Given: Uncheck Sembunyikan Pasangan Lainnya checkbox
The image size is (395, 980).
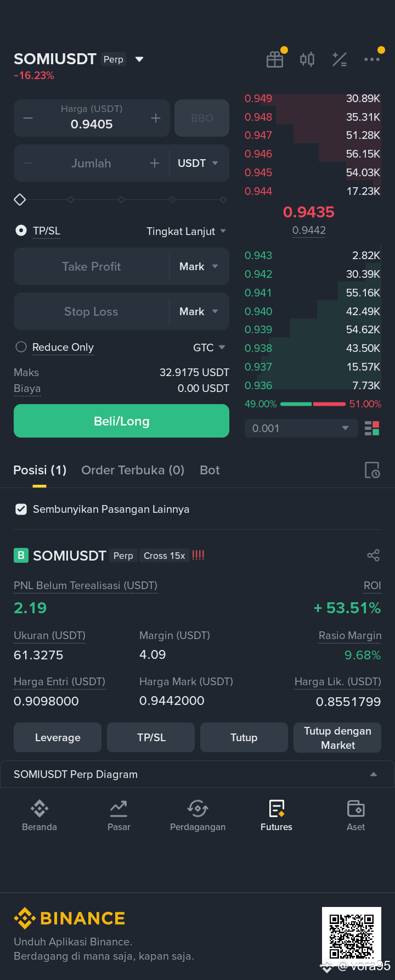Looking at the screenshot, I should 21,509.
